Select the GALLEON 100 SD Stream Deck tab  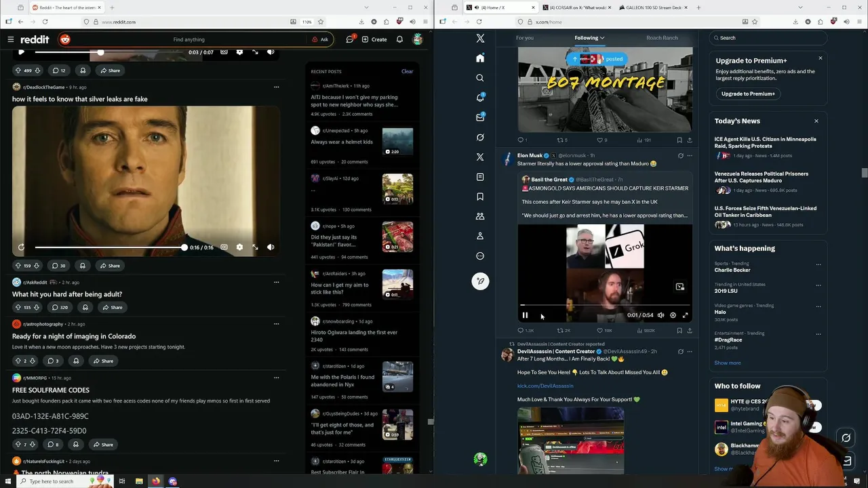click(x=652, y=7)
